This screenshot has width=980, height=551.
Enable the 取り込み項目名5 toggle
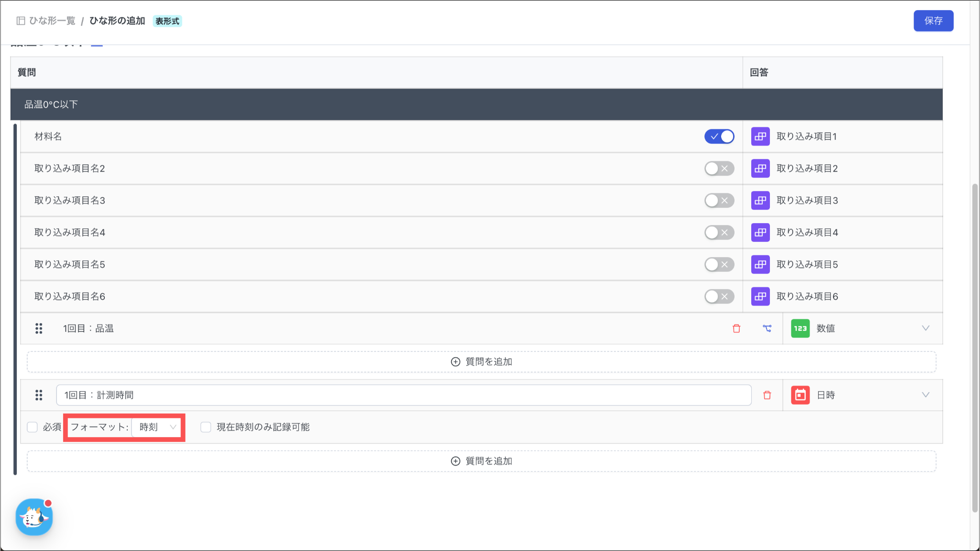pos(719,264)
